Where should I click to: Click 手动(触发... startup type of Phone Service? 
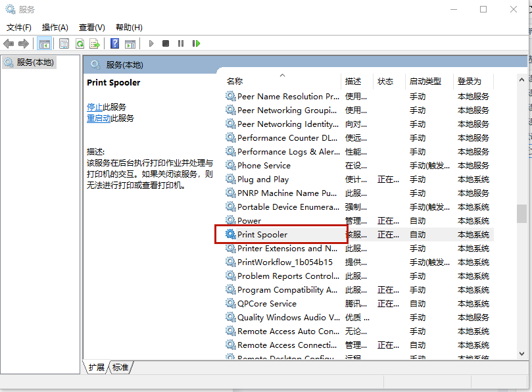coord(429,166)
